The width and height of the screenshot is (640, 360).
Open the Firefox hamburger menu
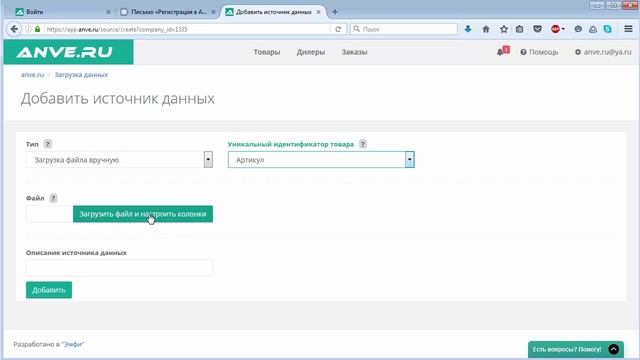click(628, 29)
